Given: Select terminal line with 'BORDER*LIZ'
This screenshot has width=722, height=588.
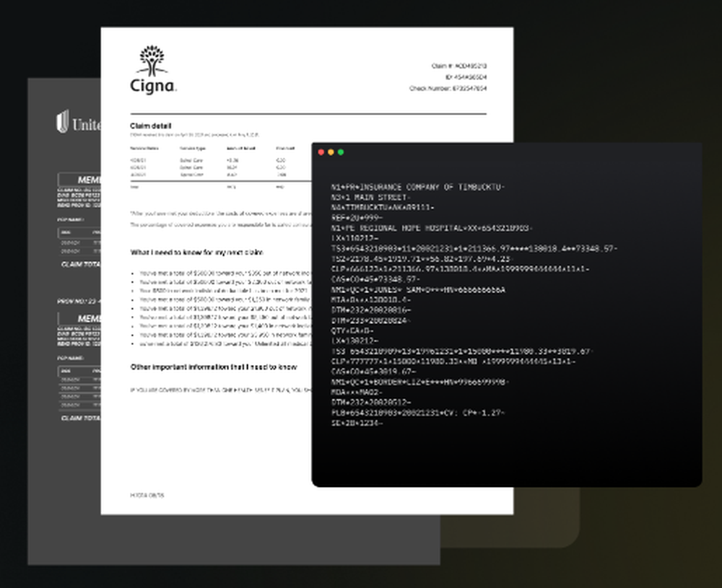Looking at the screenshot, I should (x=420, y=382).
